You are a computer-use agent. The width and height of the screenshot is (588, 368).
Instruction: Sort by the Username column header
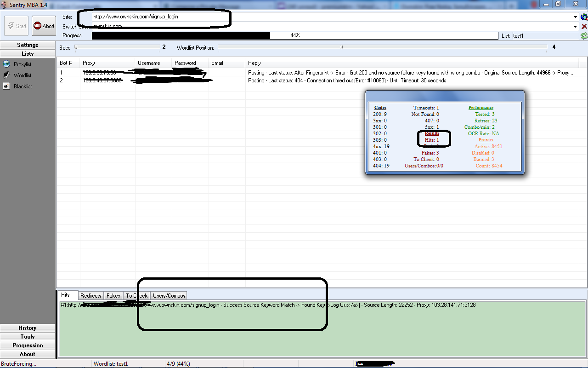(153, 63)
